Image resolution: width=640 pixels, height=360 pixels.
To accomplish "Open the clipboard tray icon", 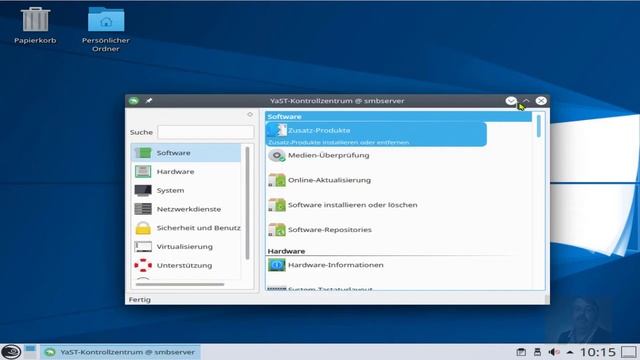I will point(521,352).
